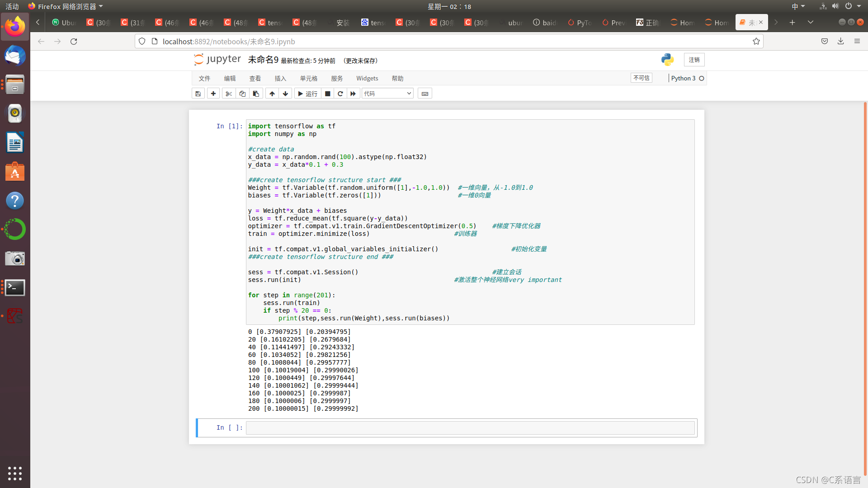List all tabs dropdown arrow
This screenshot has width=868, height=488.
811,22
